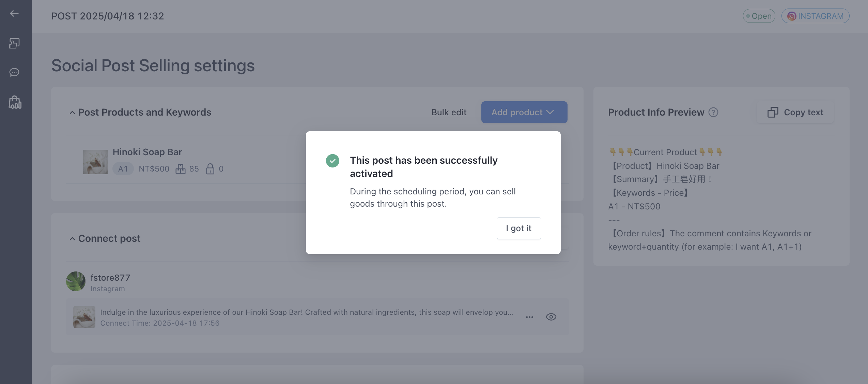Screen dimensions: 868x384
Task: Click the lock icon next to 0
Action: 210,169
